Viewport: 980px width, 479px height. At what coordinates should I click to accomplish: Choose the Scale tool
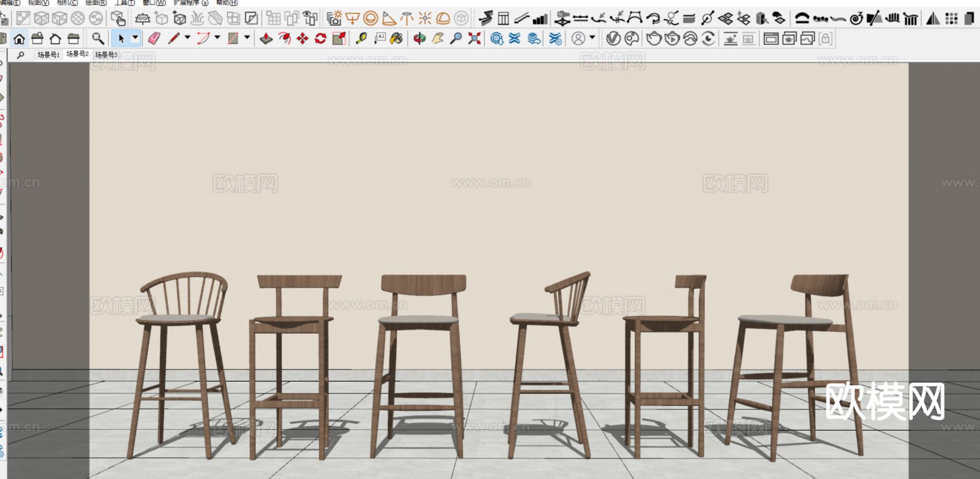pos(339,39)
